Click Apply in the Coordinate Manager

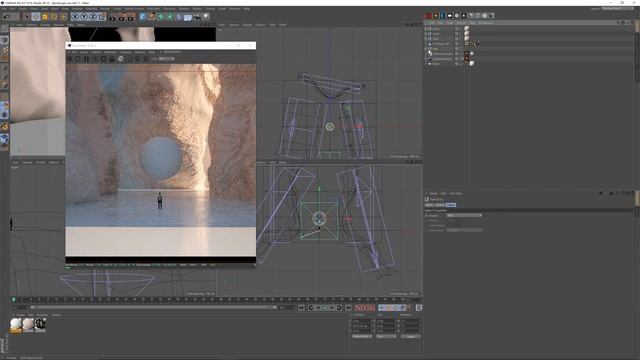tap(410, 336)
